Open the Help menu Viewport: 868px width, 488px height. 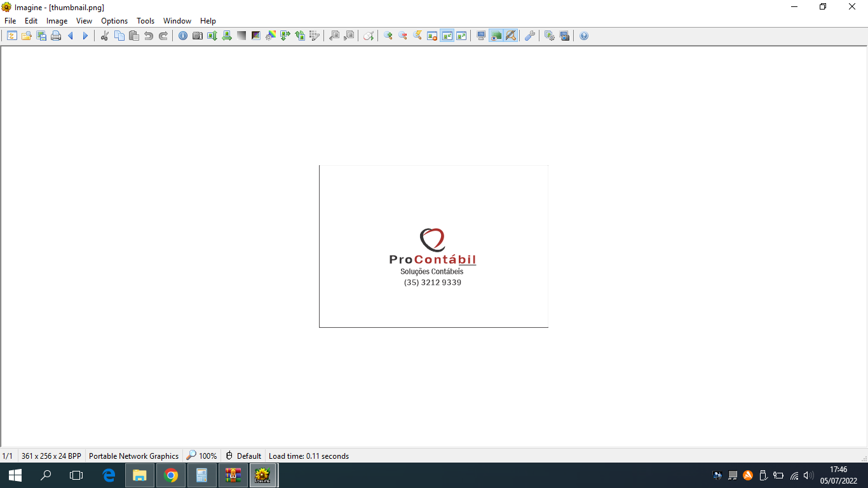pos(208,21)
